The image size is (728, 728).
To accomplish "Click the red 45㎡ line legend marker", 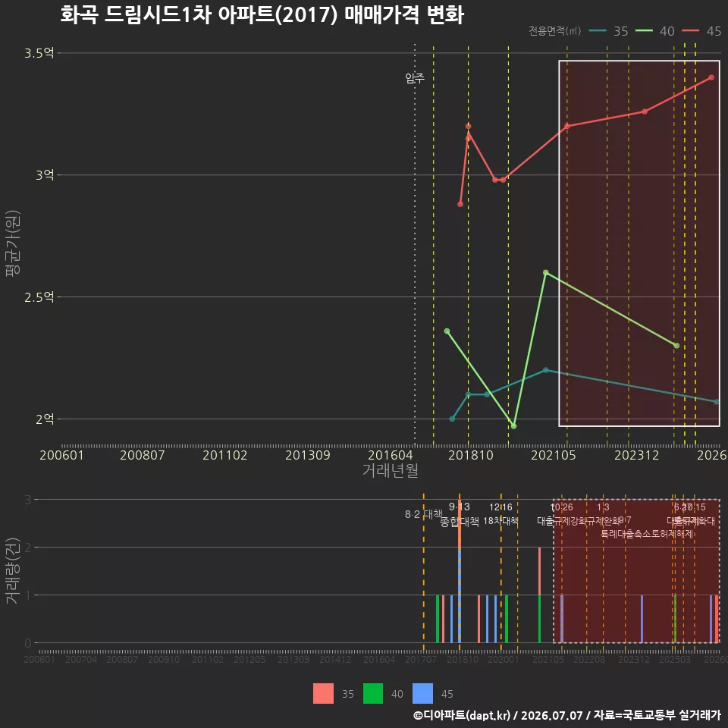I will [x=690, y=31].
